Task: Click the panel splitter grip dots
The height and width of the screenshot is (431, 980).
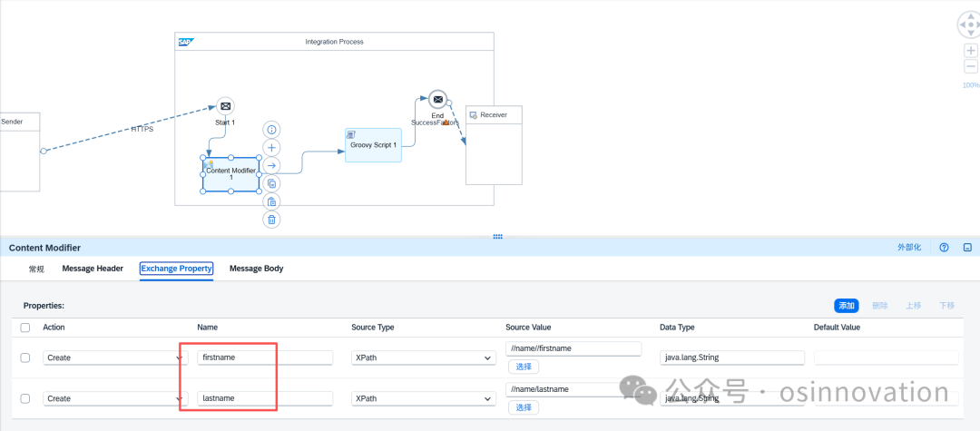Action: 498,237
